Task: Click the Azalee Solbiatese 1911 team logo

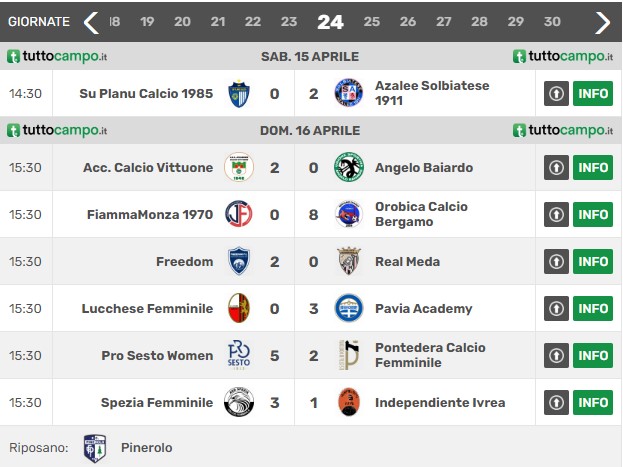Action: (x=348, y=93)
